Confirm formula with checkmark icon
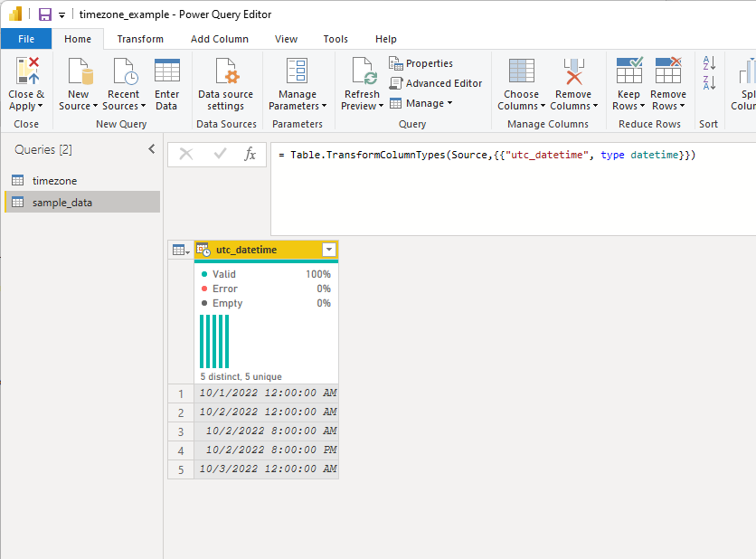The height and width of the screenshot is (559, 756). pyautogui.click(x=220, y=155)
